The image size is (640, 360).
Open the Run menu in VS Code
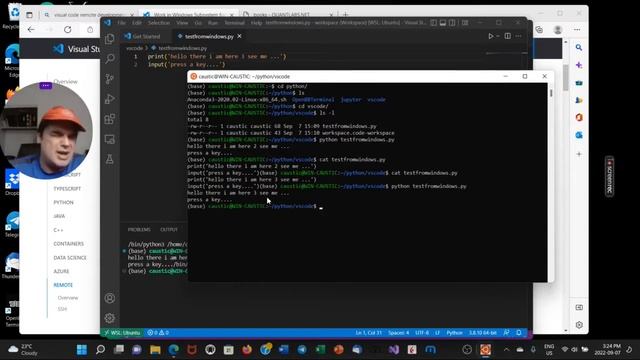click(213, 23)
